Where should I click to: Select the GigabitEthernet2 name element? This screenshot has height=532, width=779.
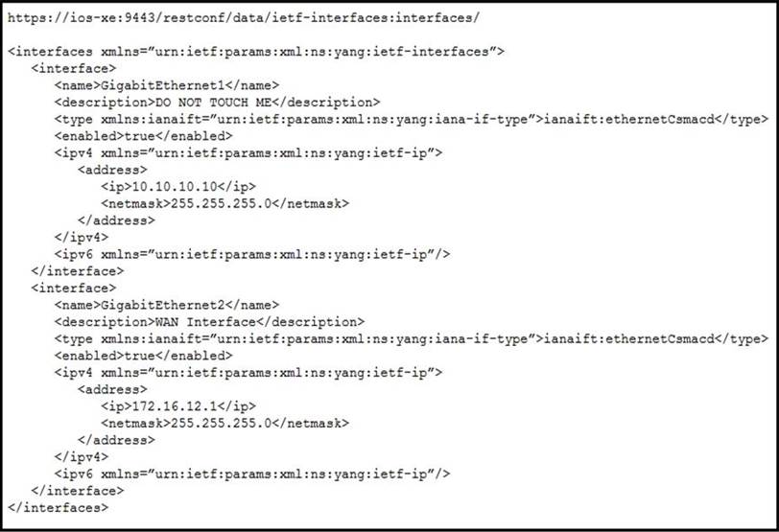point(166,305)
